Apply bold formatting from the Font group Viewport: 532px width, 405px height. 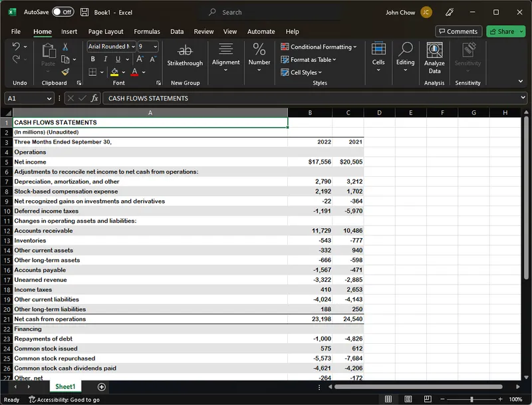click(93, 59)
